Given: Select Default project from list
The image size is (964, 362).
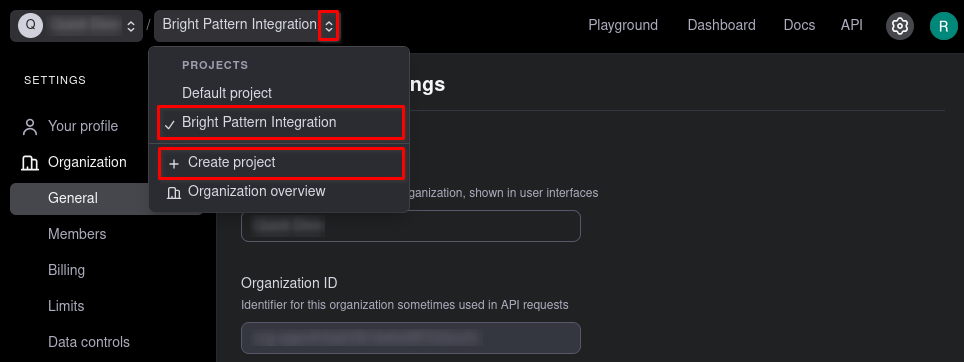Looking at the screenshot, I should [226, 93].
